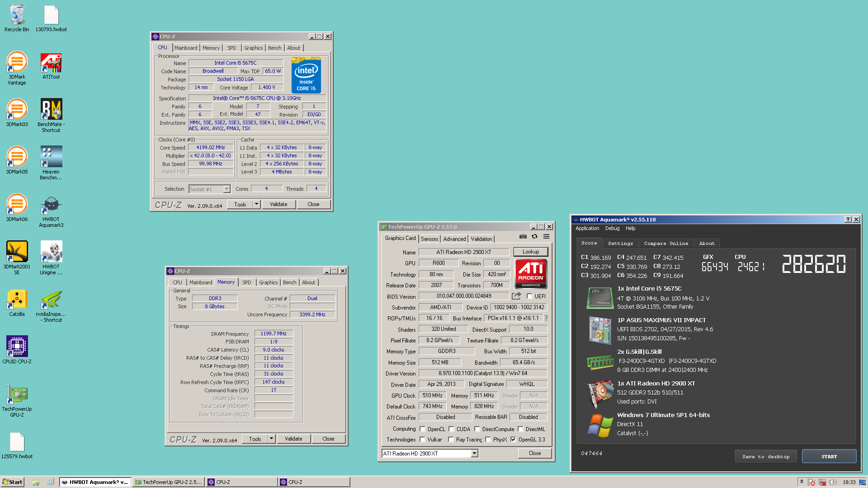Open TechPowerUp GPU-Z desktop icon

[17, 400]
